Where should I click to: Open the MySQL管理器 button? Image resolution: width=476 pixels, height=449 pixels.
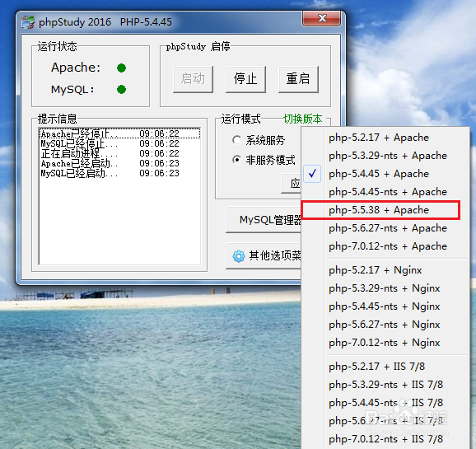[x=264, y=220]
